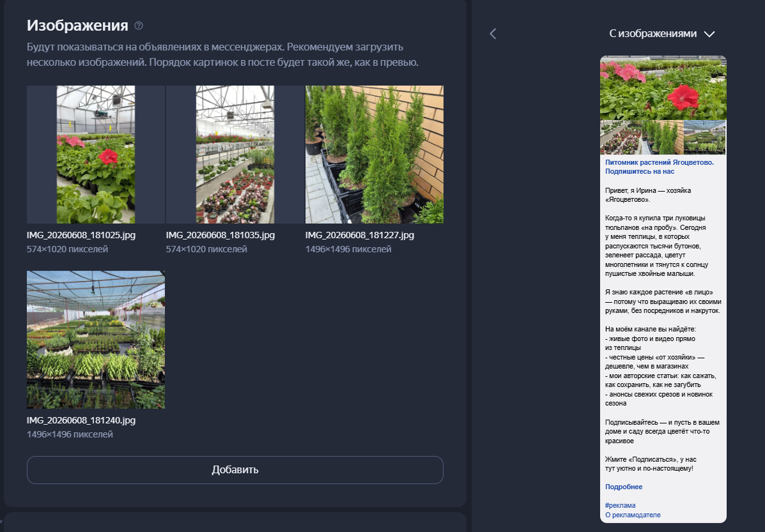Select the IMG_20260608_181240.jpg greenhouse thumbnail

click(96, 339)
